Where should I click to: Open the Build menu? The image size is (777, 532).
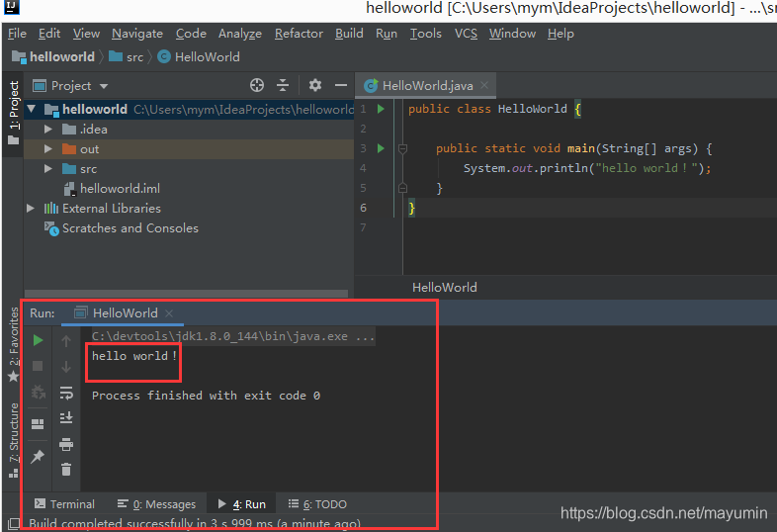pos(349,34)
